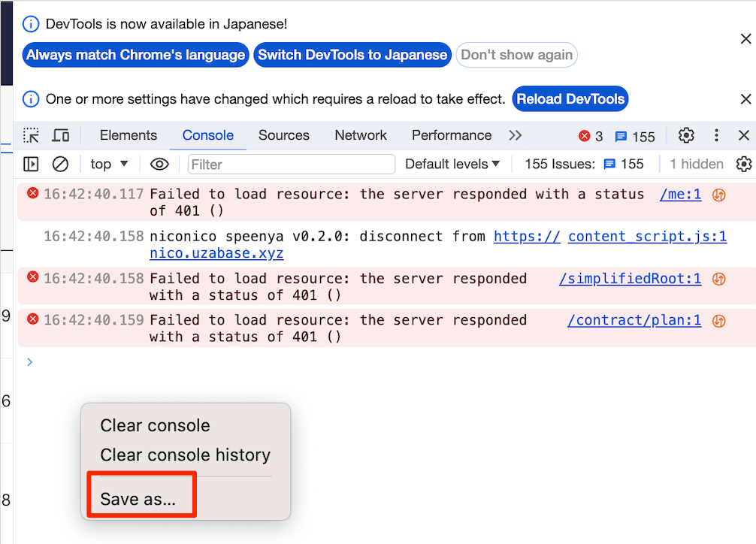Toggle the device toolbar icon
This screenshot has width=756, height=544.
point(61,135)
